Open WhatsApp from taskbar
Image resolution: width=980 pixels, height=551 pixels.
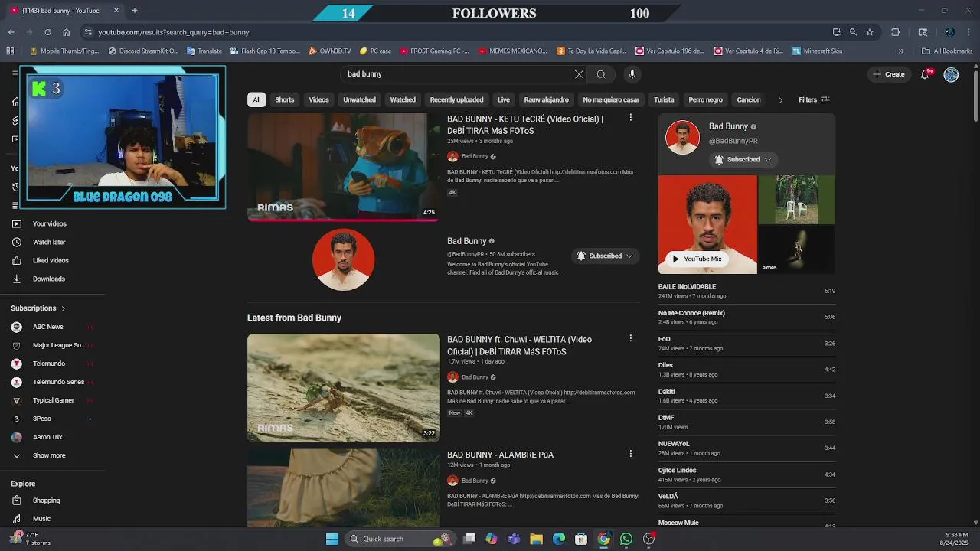click(x=626, y=539)
